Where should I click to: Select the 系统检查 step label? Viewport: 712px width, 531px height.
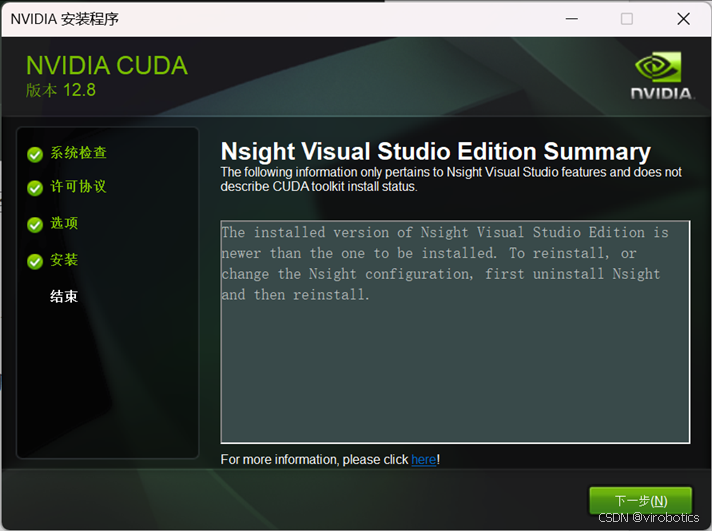pyautogui.click(x=79, y=153)
